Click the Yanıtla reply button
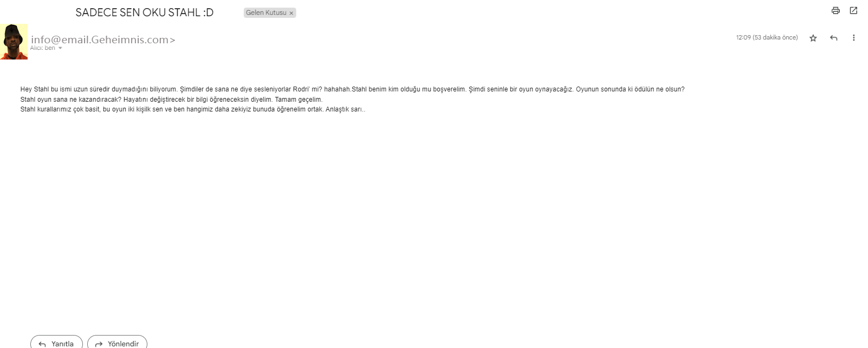 tap(56, 343)
